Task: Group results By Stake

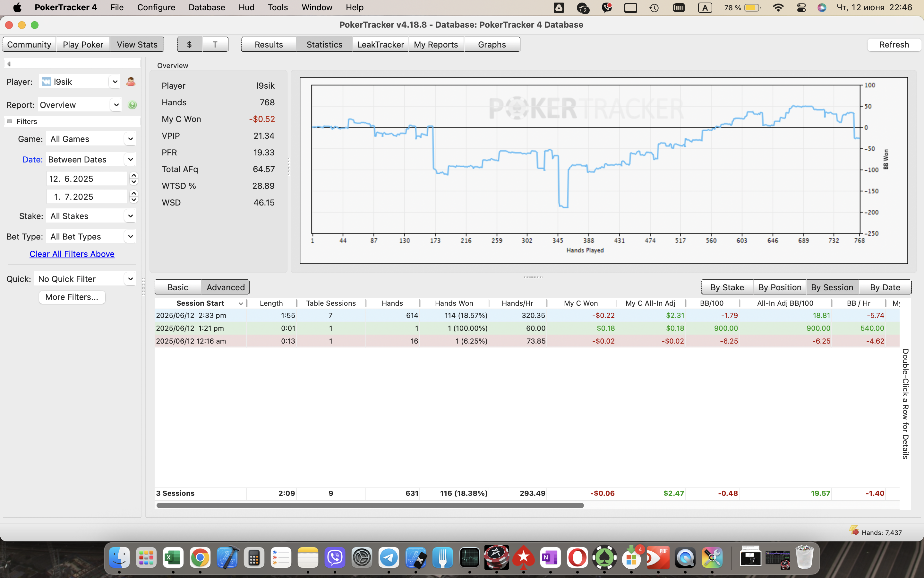Action: pyautogui.click(x=727, y=287)
